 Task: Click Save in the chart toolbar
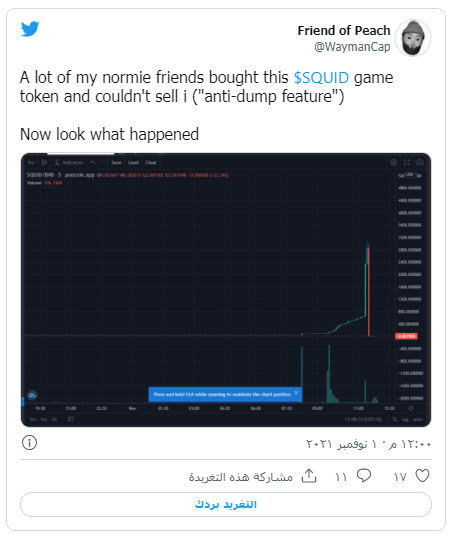coord(116,162)
